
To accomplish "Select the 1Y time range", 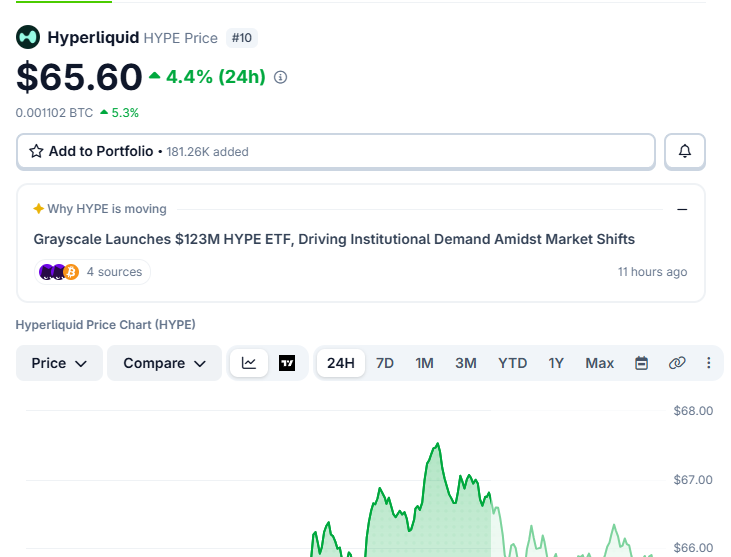I will point(556,363).
